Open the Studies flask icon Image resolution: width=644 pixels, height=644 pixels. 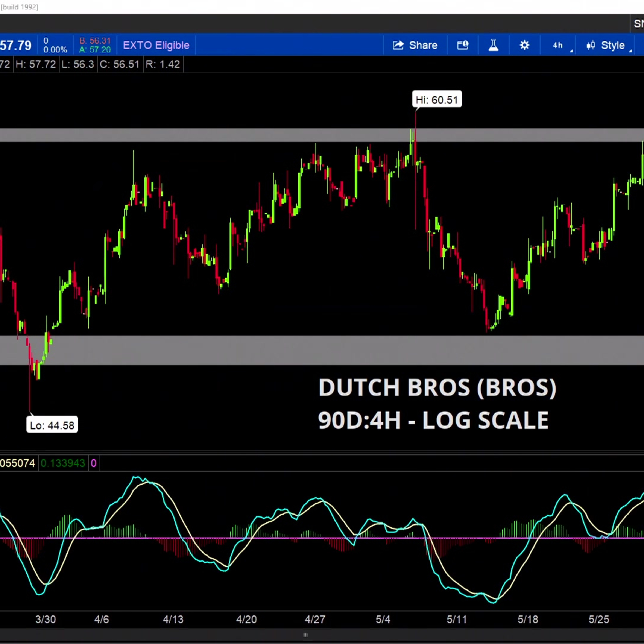click(x=493, y=45)
